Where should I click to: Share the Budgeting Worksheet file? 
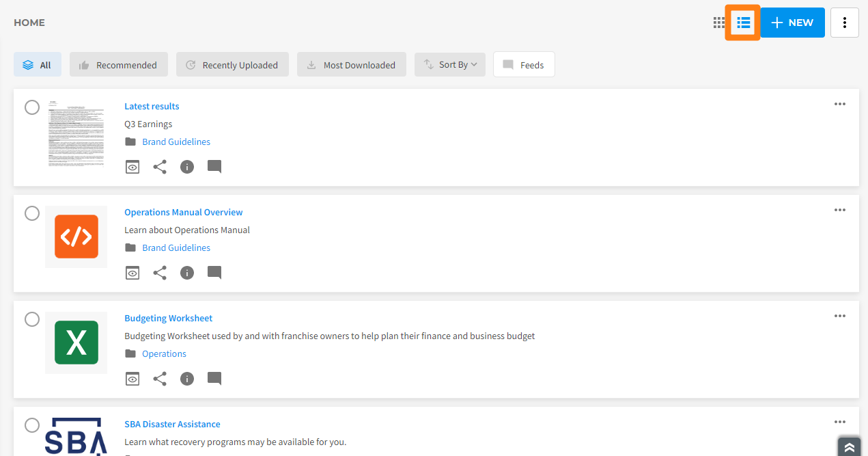160,379
